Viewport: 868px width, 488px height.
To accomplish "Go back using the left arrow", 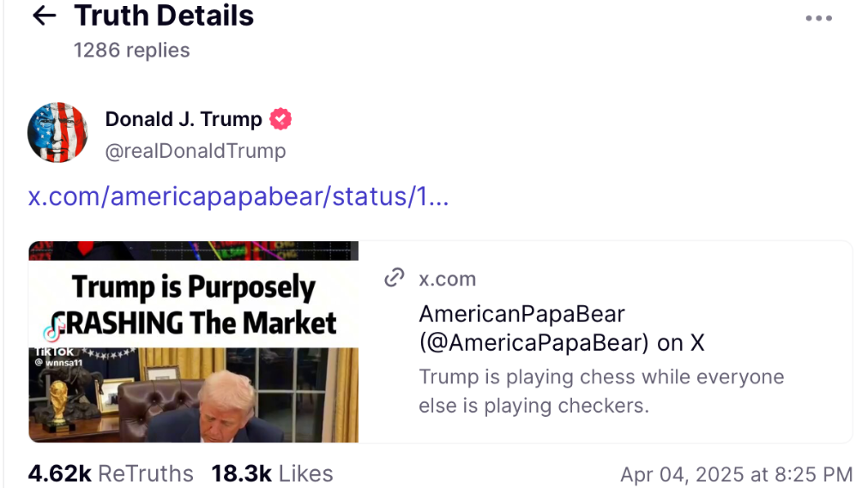I will (x=44, y=15).
